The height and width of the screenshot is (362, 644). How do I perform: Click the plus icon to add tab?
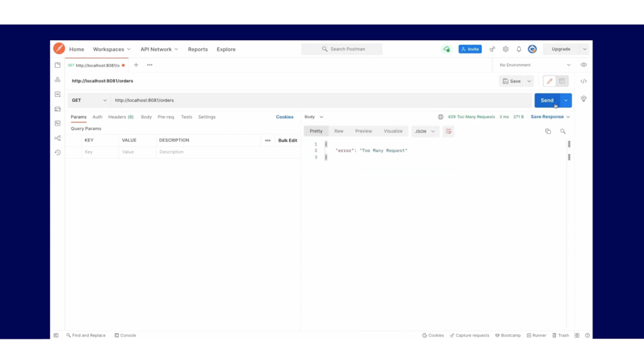pyautogui.click(x=136, y=65)
